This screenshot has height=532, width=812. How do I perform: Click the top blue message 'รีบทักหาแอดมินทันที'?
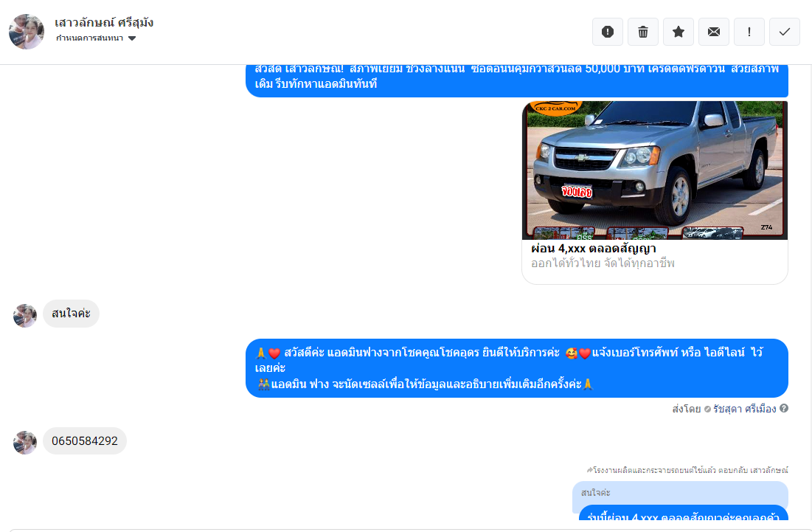click(x=517, y=81)
